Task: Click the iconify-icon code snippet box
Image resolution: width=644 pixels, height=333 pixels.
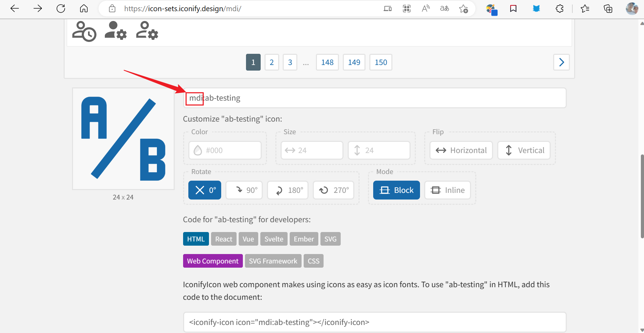Action: click(x=375, y=322)
